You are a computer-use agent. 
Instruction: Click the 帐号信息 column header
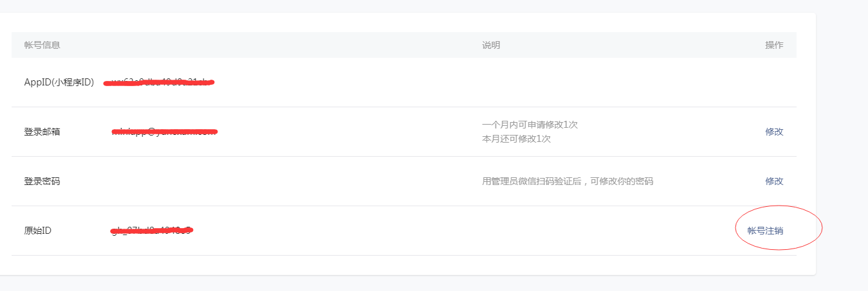(x=42, y=45)
